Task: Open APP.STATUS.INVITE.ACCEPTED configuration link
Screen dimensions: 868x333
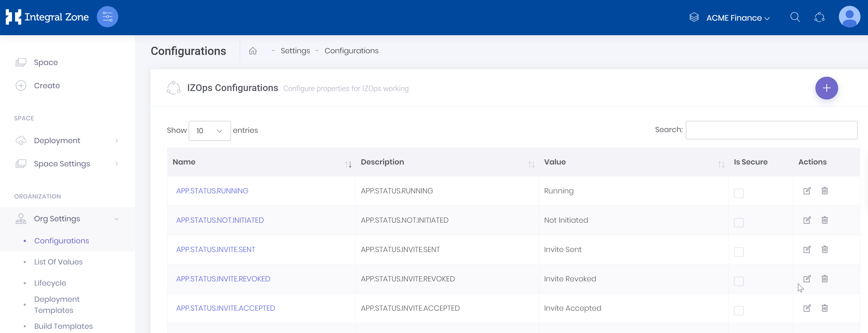Action: pos(226,308)
